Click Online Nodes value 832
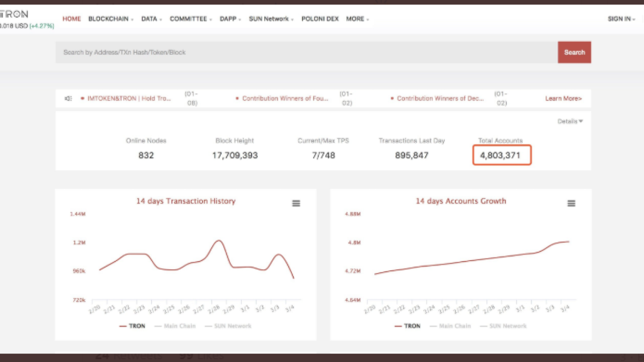The width and height of the screenshot is (644, 362). click(x=146, y=155)
